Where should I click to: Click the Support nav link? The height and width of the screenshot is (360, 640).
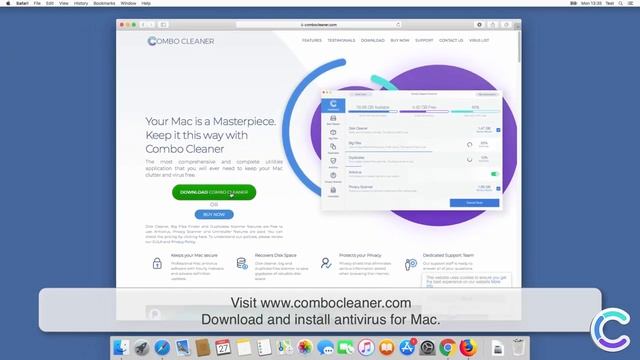pos(424,40)
